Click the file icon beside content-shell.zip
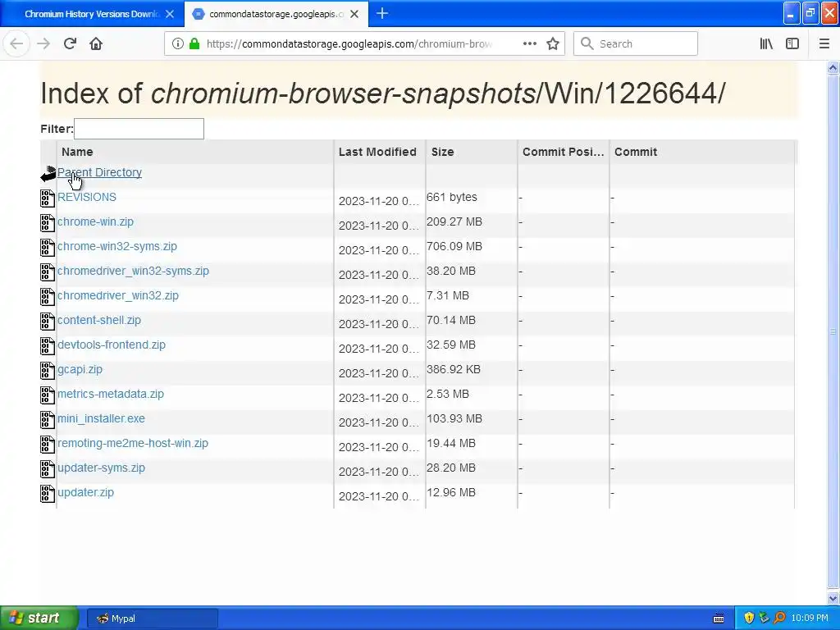 point(48,322)
